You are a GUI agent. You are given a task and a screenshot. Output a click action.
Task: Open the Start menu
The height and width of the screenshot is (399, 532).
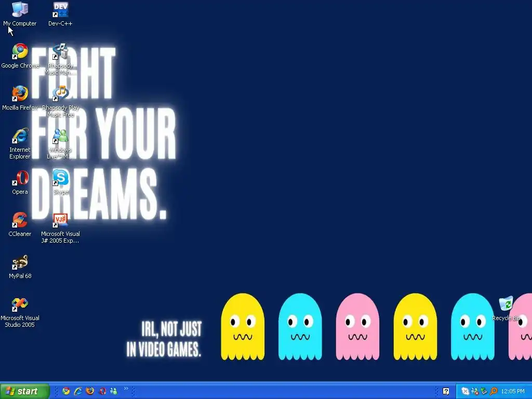25,391
